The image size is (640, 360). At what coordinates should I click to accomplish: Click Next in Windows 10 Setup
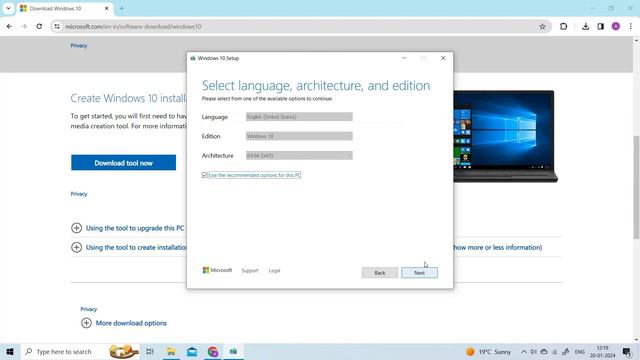tap(419, 273)
